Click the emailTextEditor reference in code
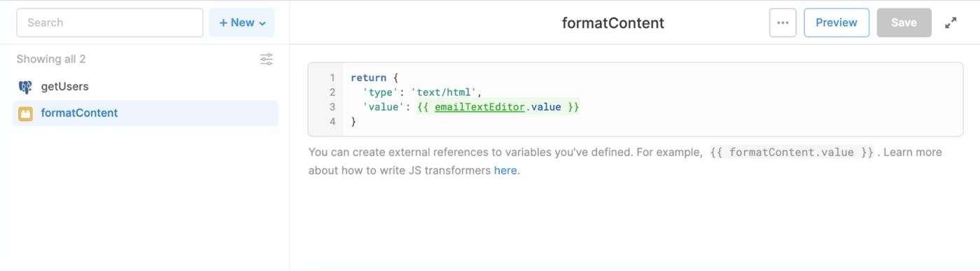Viewport: 980px width, 271px height. (479, 108)
